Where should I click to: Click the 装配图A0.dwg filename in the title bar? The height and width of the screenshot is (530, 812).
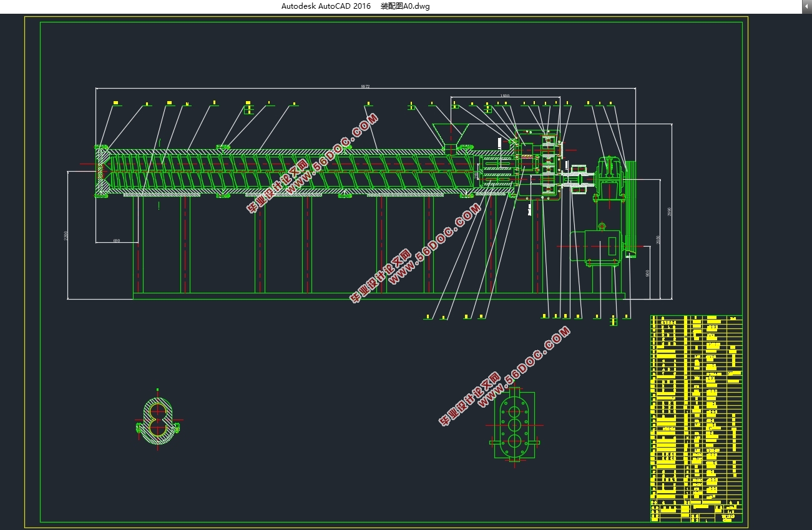click(x=405, y=6)
